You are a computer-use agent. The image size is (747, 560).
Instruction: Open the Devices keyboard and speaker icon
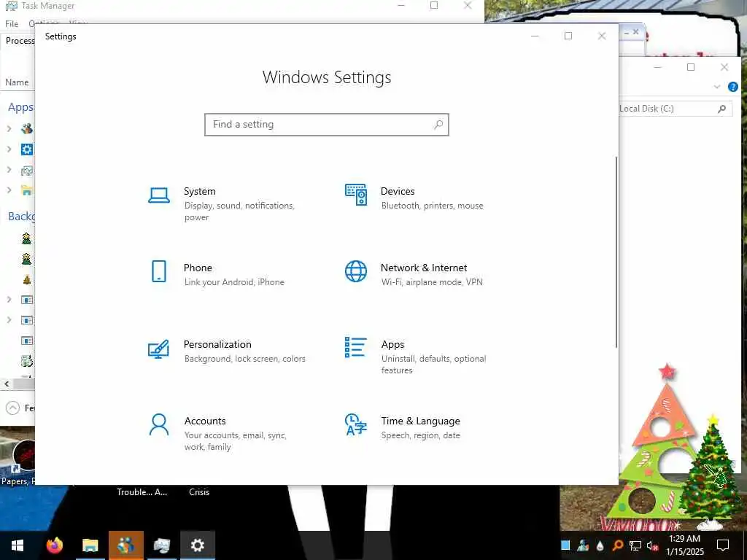[x=356, y=194]
